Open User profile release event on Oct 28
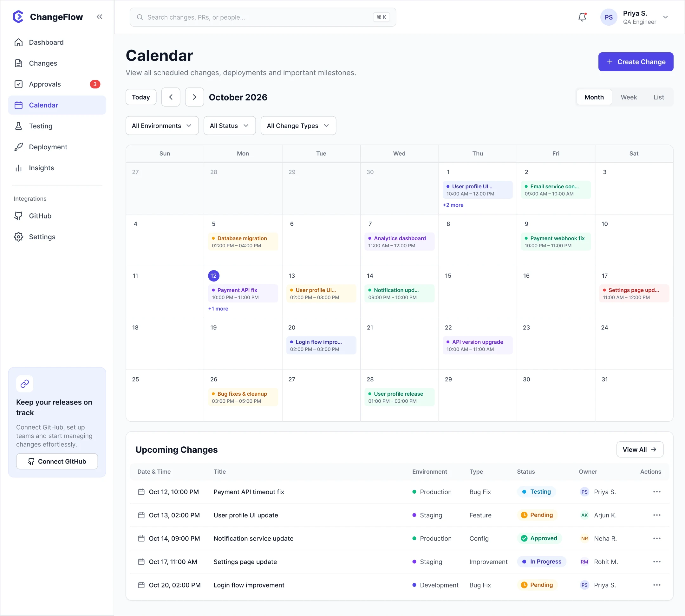The image size is (685, 616). tap(399, 397)
